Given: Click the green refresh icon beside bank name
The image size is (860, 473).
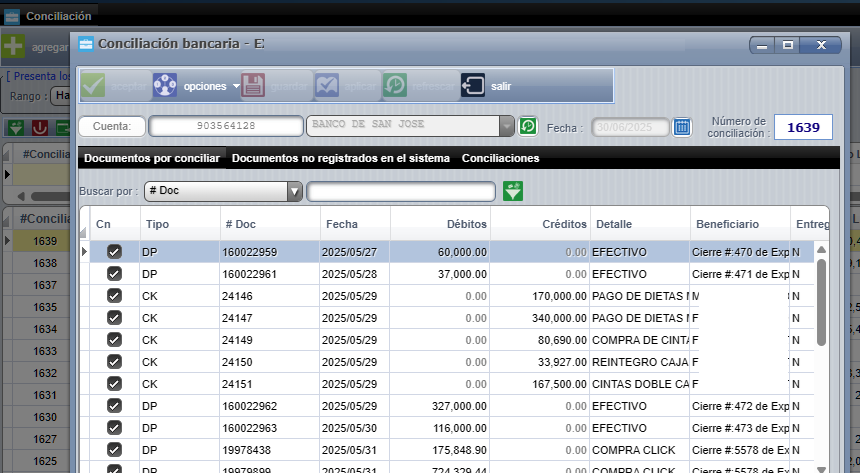Looking at the screenshot, I should [x=528, y=126].
